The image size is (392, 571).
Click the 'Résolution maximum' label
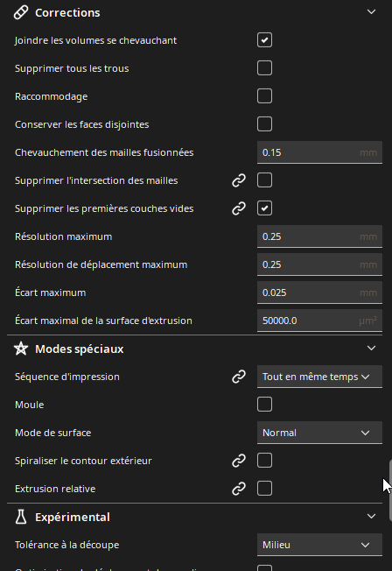[63, 236]
